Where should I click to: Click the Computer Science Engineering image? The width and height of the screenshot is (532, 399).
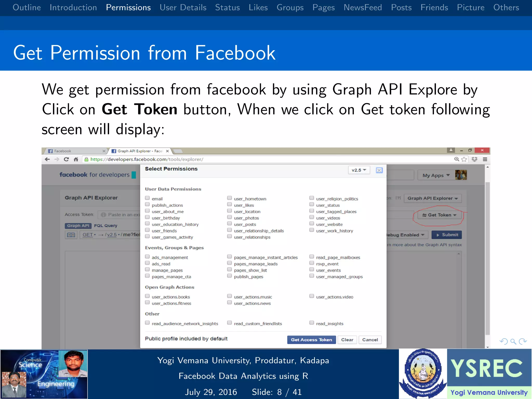(44, 374)
